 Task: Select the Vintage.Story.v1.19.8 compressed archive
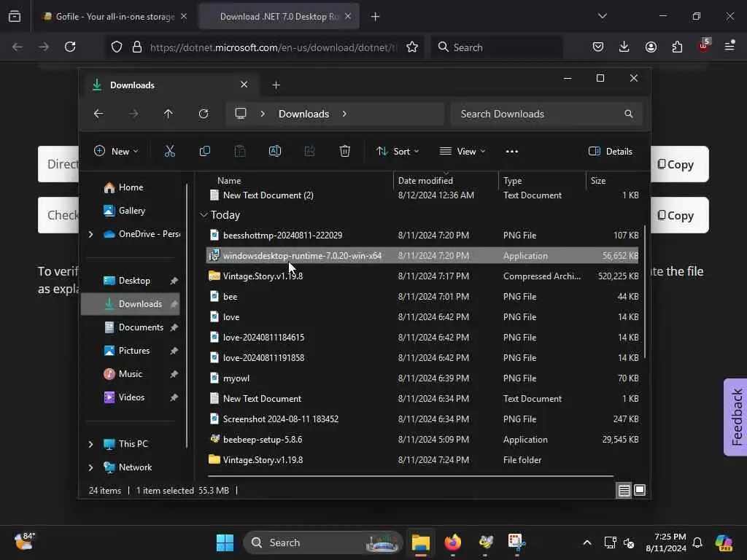click(x=422, y=276)
